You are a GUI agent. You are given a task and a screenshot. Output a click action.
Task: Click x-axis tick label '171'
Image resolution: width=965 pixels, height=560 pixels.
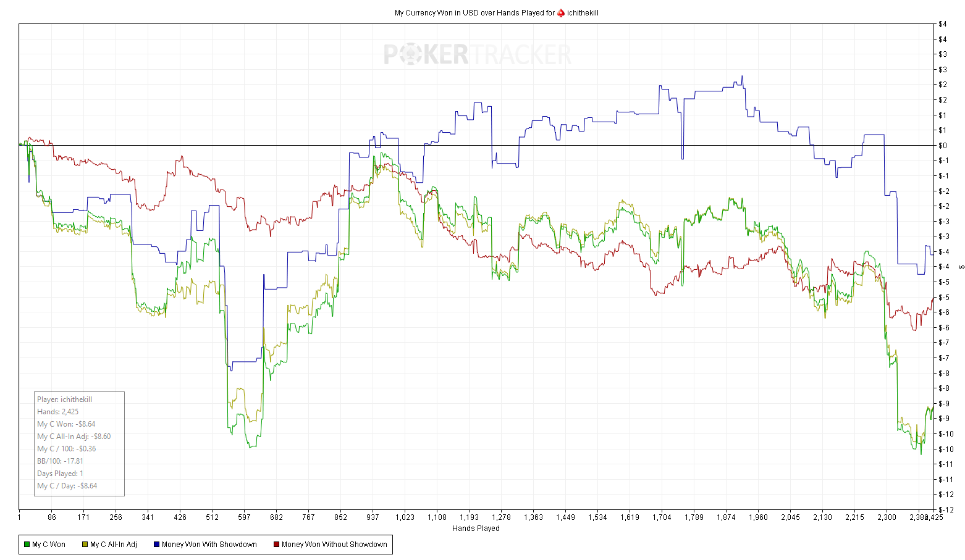point(83,517)
